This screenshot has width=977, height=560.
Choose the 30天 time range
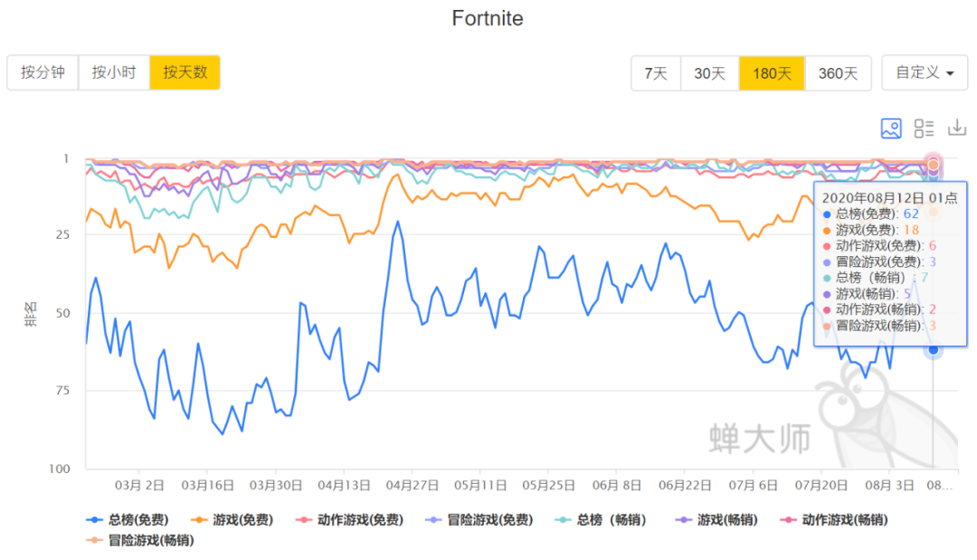coord(710,73)
